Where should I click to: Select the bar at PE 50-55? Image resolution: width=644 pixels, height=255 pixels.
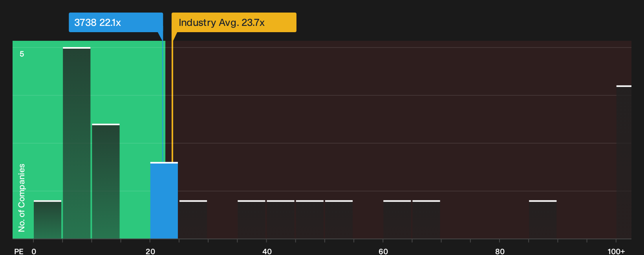tap(339, 220)
